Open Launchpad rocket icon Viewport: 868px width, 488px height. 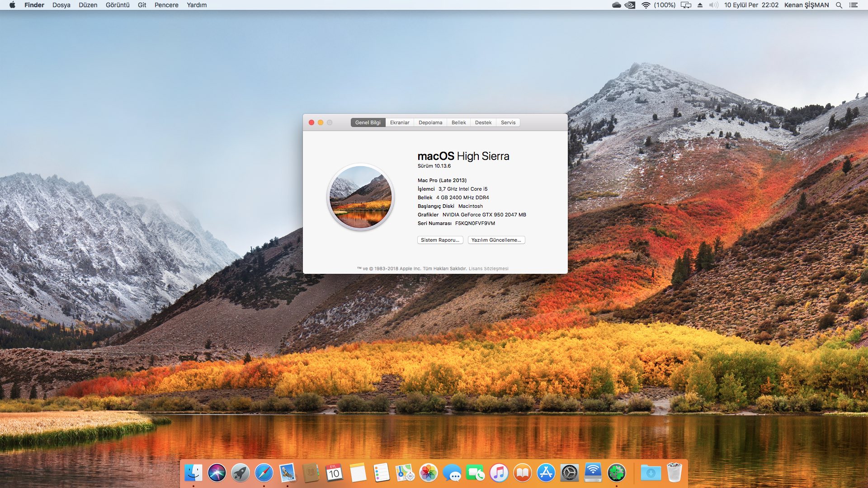(x=241, y=473)
